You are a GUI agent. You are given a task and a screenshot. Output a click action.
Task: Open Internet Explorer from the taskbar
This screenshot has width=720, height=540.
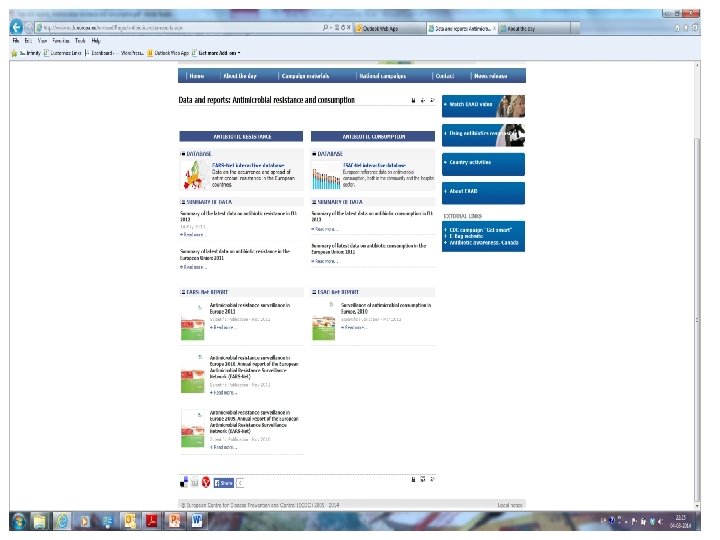tap(62, 521)
